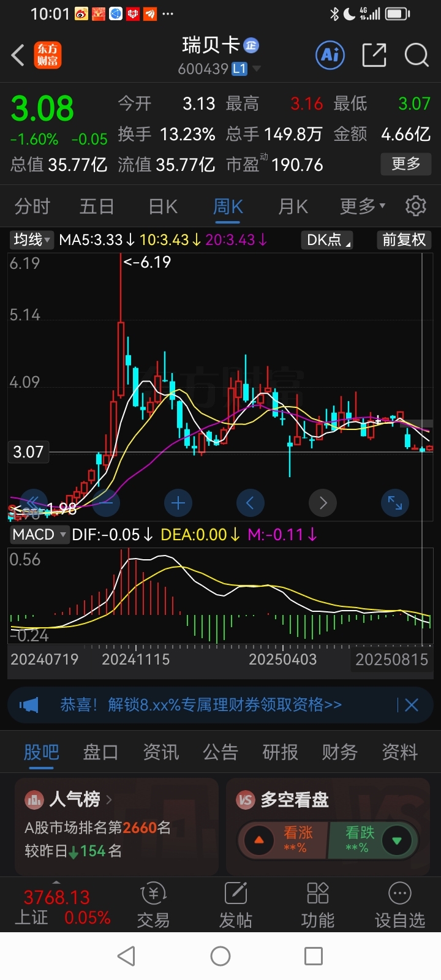Expand the 上证 index bar
This screenshot has width=441, height=980.
(x=56, y=882)
